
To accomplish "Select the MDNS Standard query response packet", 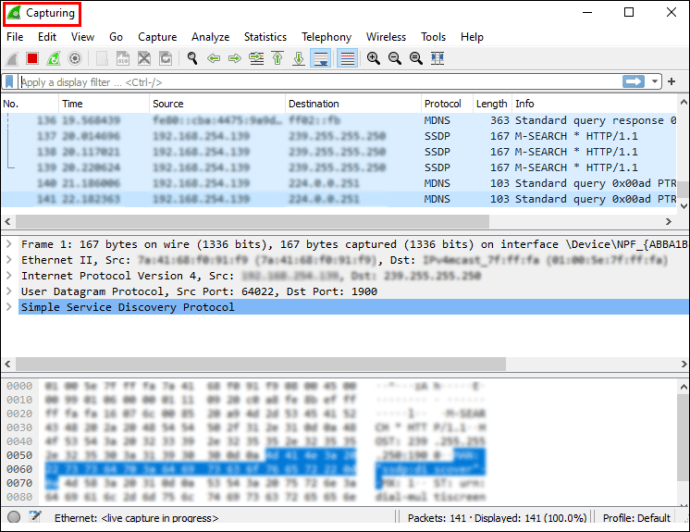I will pos(339,120).
